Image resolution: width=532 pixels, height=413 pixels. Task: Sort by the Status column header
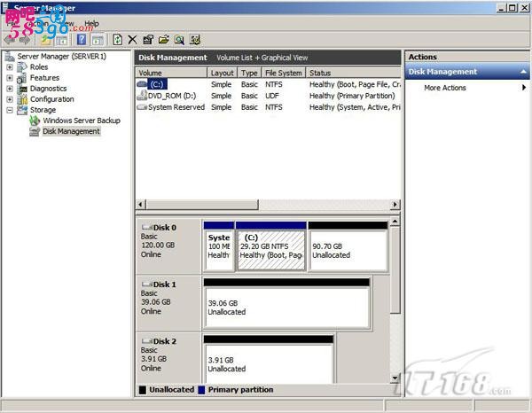coord(353,73)
